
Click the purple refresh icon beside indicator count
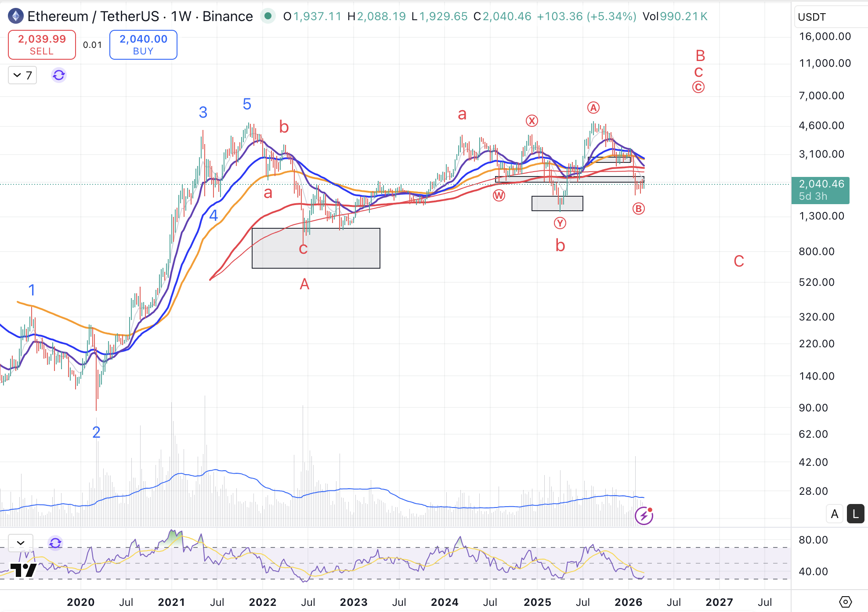pos(59,75)
